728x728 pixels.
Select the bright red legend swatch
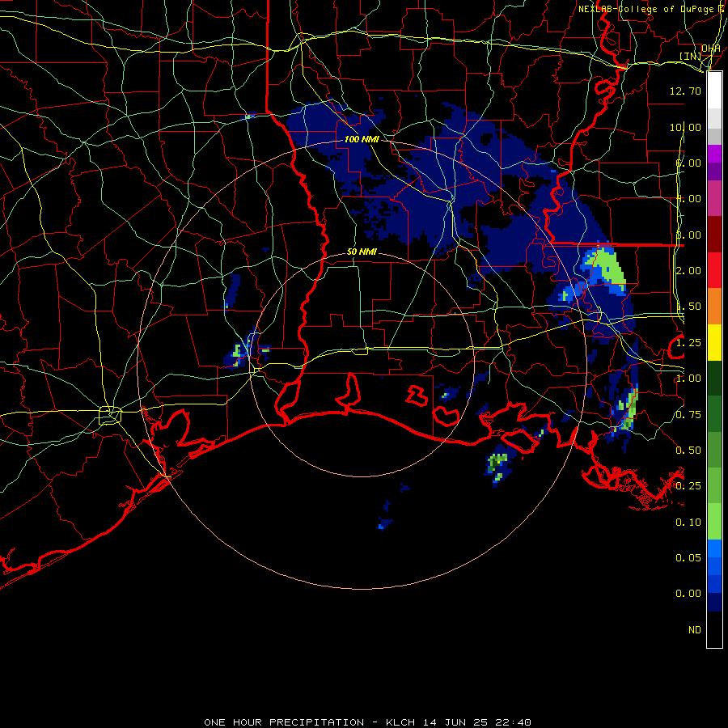(714, 271)
